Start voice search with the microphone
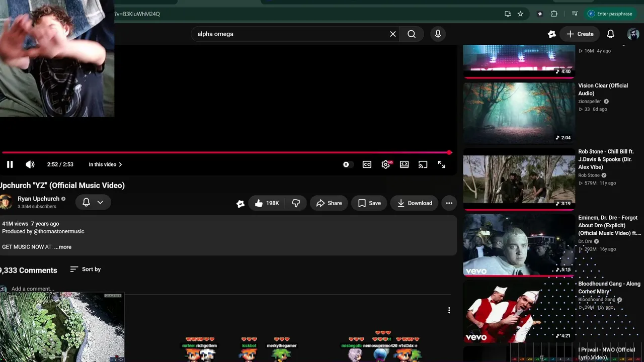Viewport: 644px width, 362px height. coord(438,34)
